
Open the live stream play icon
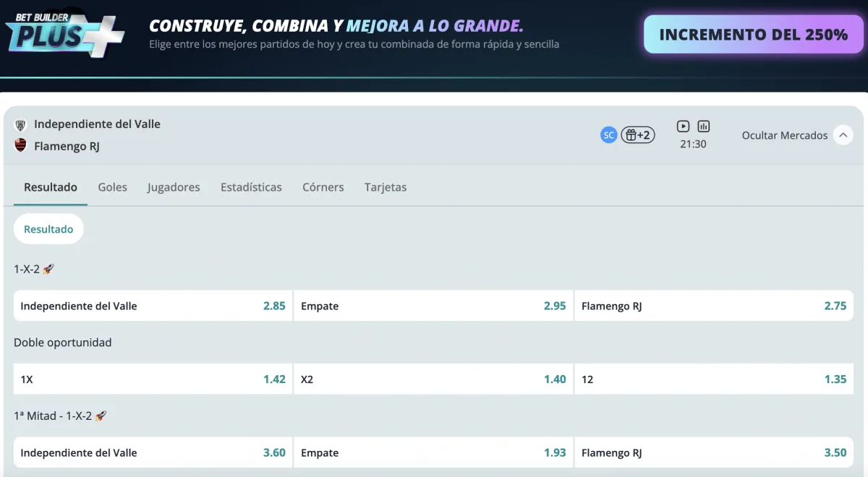pos(684,126)
